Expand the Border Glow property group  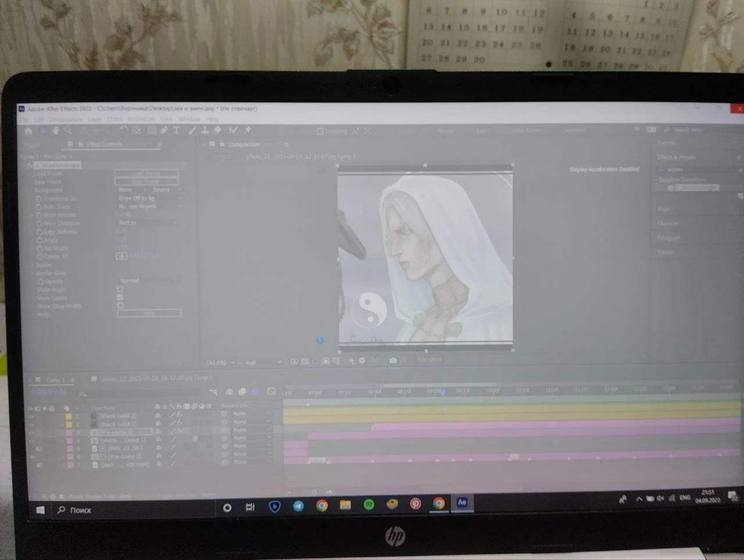pyautogui.click(x=33, y=273)
